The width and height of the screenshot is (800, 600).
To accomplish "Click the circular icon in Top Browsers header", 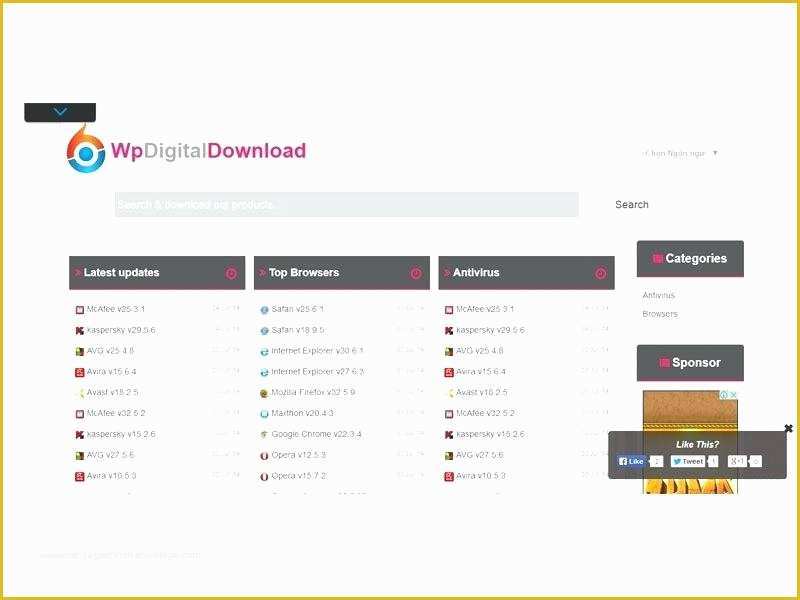I will (x=416, y=273).
